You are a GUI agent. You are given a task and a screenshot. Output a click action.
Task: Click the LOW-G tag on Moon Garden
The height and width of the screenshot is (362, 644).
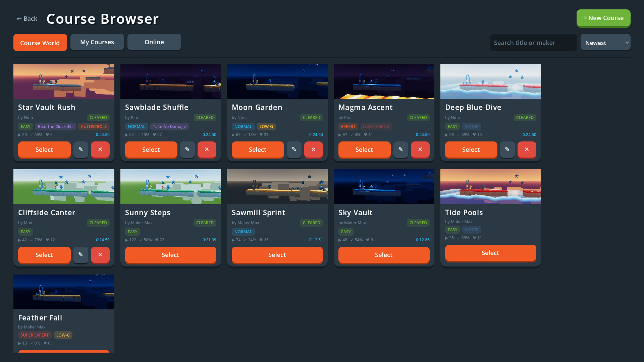(x=266, y=126)
